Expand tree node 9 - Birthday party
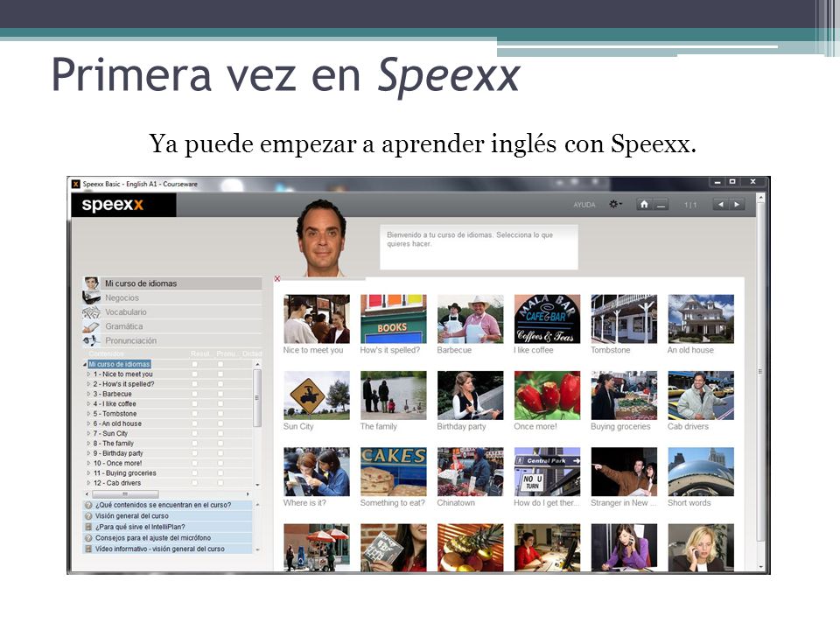Screen dimensions: 840x630 coord(89,453)
